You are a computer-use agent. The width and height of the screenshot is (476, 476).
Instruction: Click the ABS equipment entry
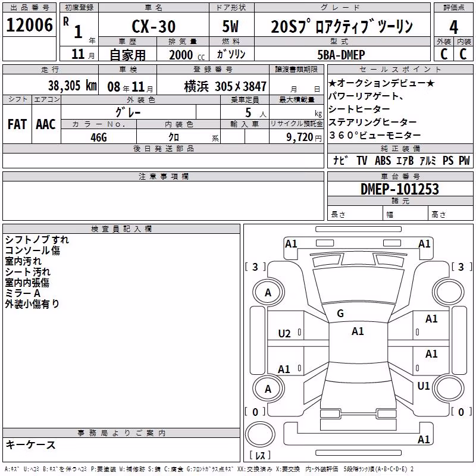point(383,160)
